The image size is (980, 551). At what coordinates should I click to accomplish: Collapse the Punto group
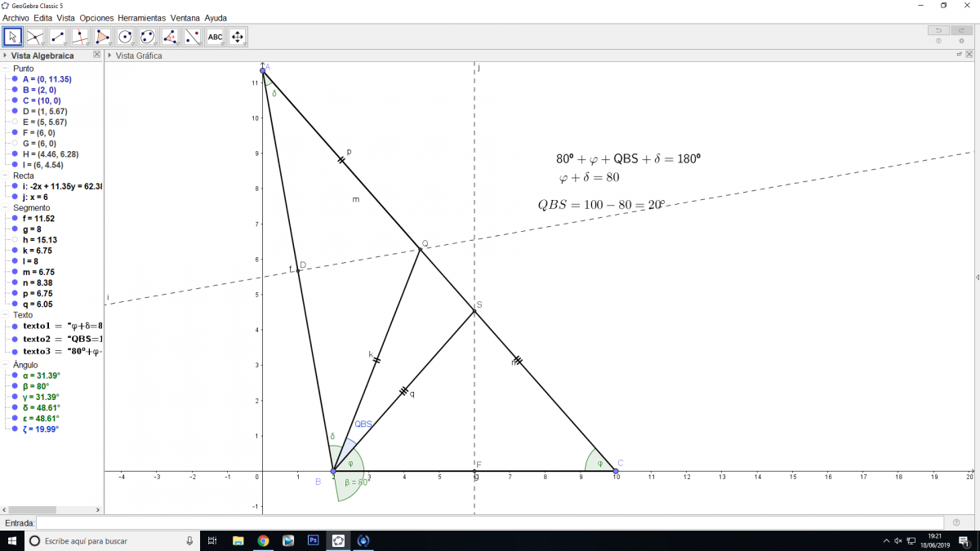(x=6, y=69)
